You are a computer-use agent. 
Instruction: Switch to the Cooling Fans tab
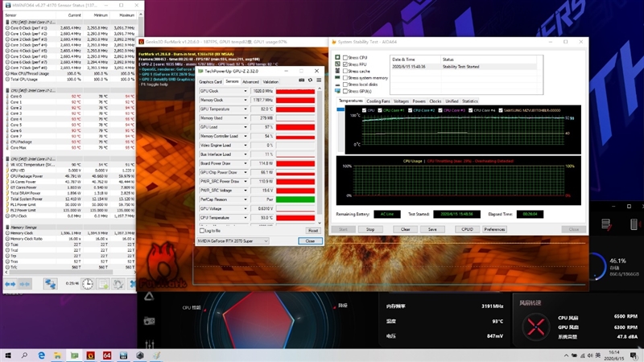(x=378, y=101)
